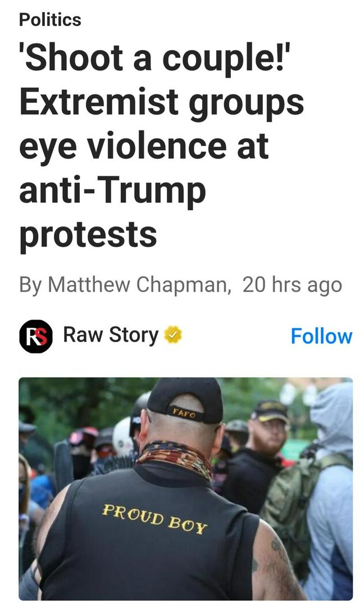Follow the Raw Story publisher
Screen dimensions: 364x607
(321, 336)
